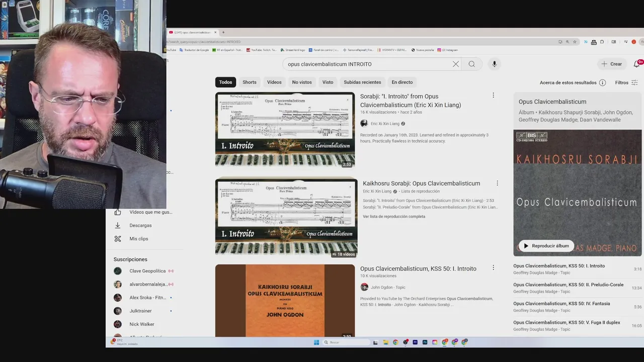This screenshot has height=362, width=644.
Task: Click 'Ver lista de reproducción completa'
Action: (x=394, y=217)
